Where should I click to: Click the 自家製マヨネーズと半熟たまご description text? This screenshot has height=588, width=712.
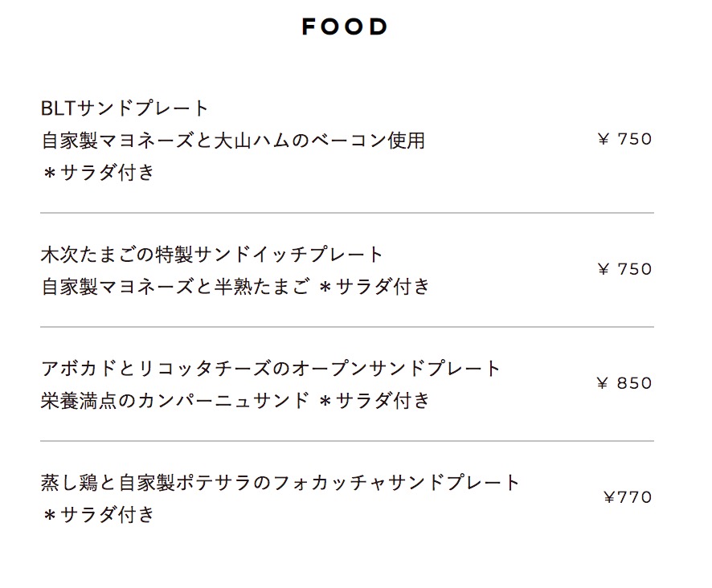(175, 287)
